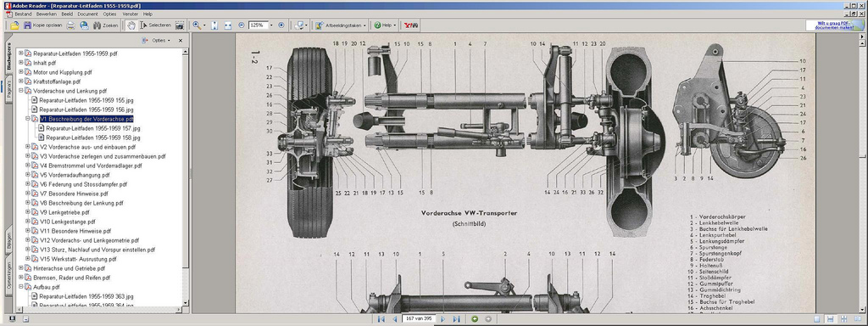Fit the page width in window
The image size is (868, 326).
(x=227, y=25)
